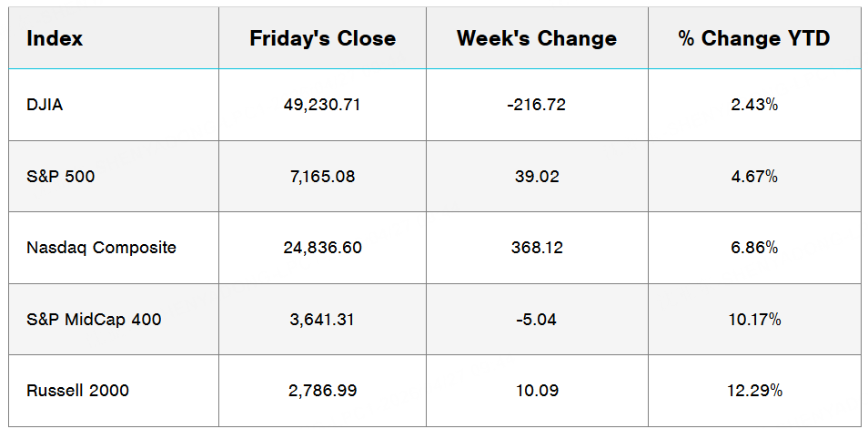Click the Week's Change column header
This screenshot has height=429, width=868.
point(536,38)
